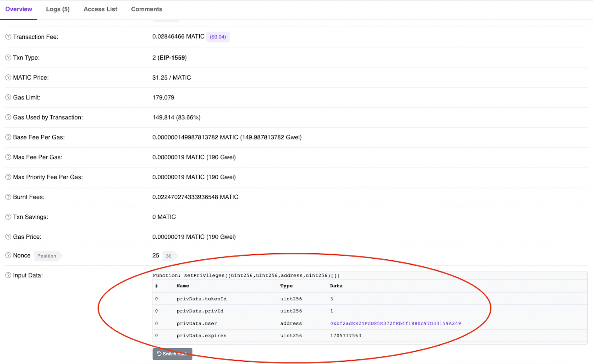Select the 2 (EIP-1559) txn type value

point(169,58)
